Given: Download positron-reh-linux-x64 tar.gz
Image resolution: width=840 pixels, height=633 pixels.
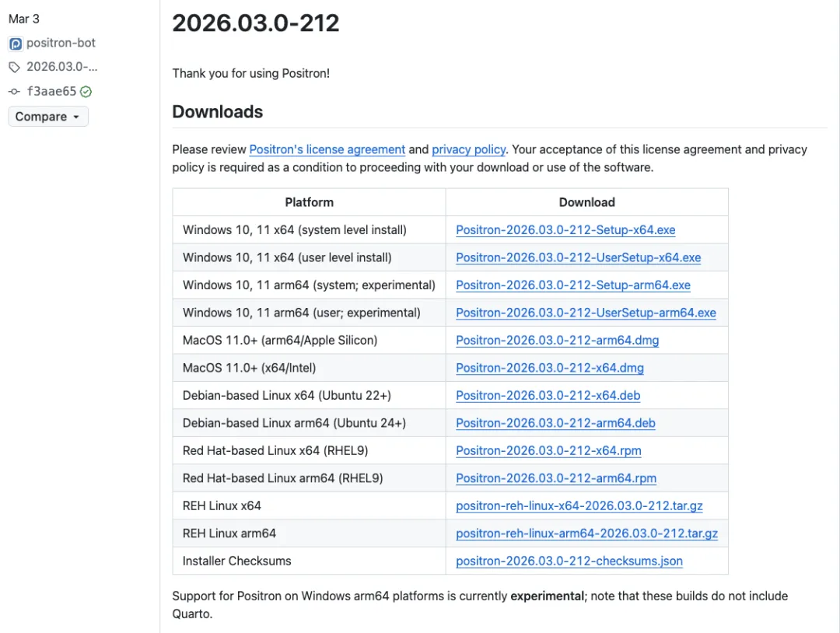Looking at the screenshot, I should point(579,506).
